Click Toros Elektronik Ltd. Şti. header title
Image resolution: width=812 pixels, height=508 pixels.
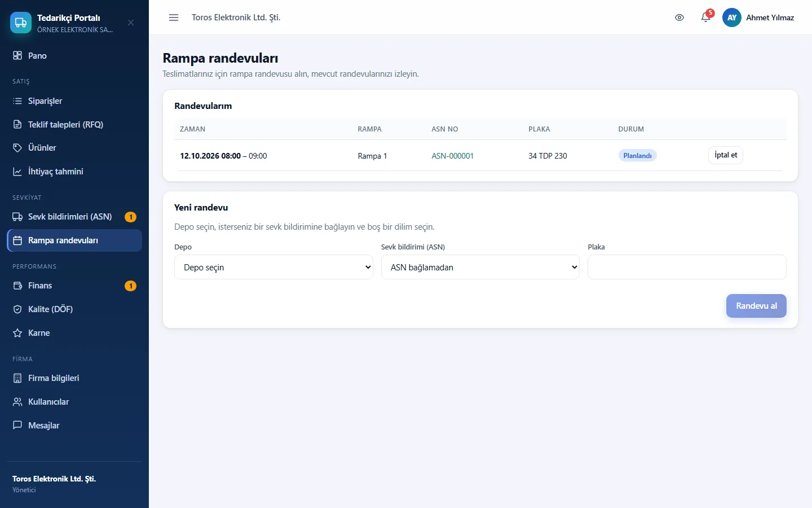(236, 17)
